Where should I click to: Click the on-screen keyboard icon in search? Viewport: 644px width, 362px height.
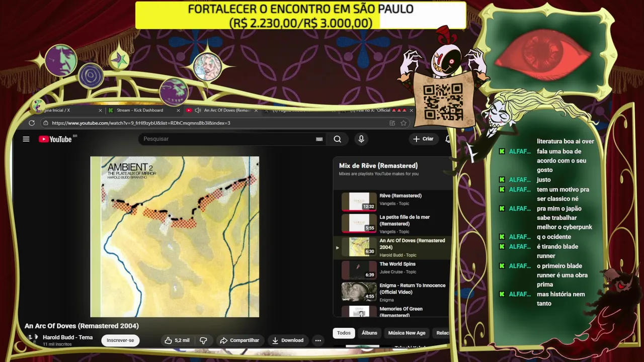pyautogui.click(x=319, y=139)
